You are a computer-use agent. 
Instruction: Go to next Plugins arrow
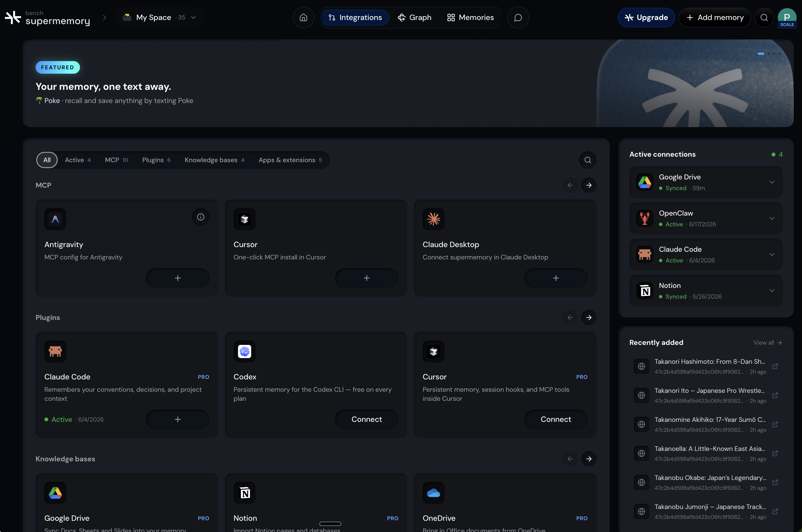(x=589, y=318)
